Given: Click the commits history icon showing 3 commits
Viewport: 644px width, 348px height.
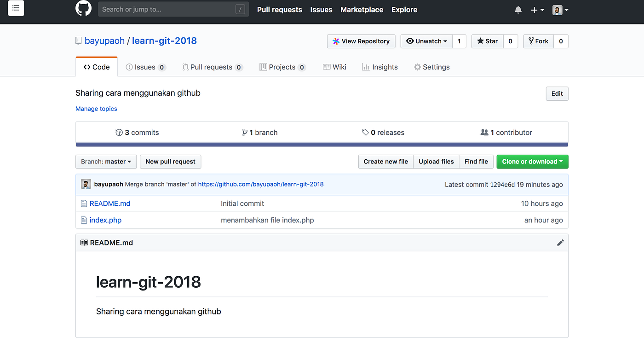Looking at the screenshot, I should tap(119, 132).
